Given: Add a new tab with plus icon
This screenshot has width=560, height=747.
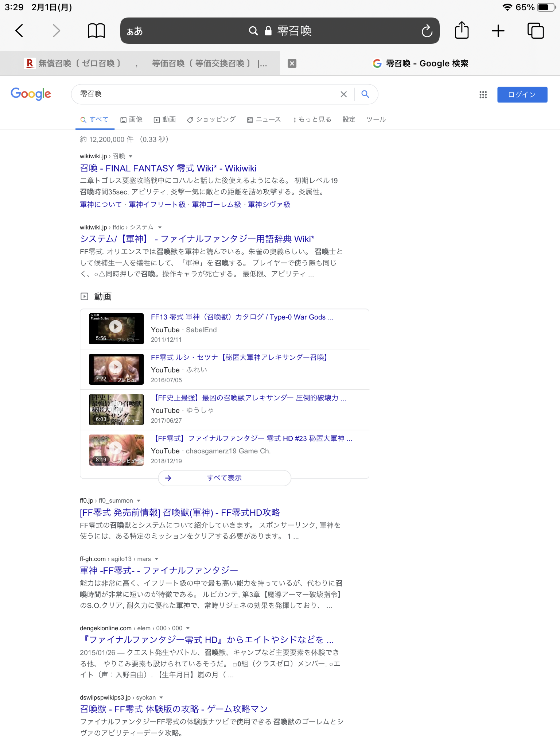Looking at the screenshot, I should 498,31.
